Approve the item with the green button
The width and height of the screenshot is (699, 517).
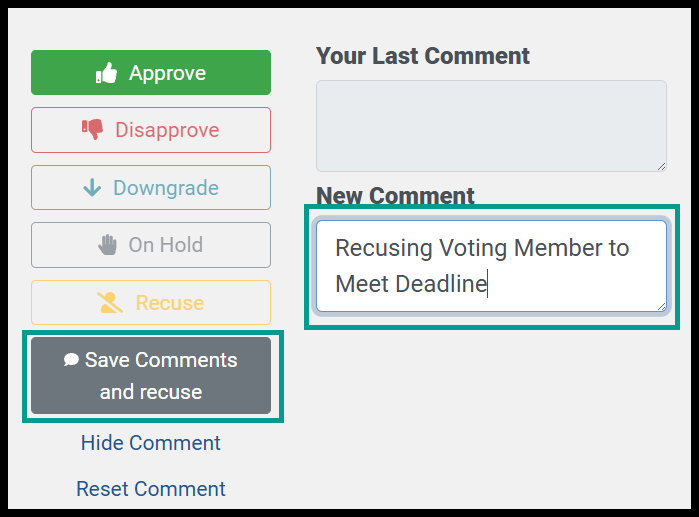[151, 73]
